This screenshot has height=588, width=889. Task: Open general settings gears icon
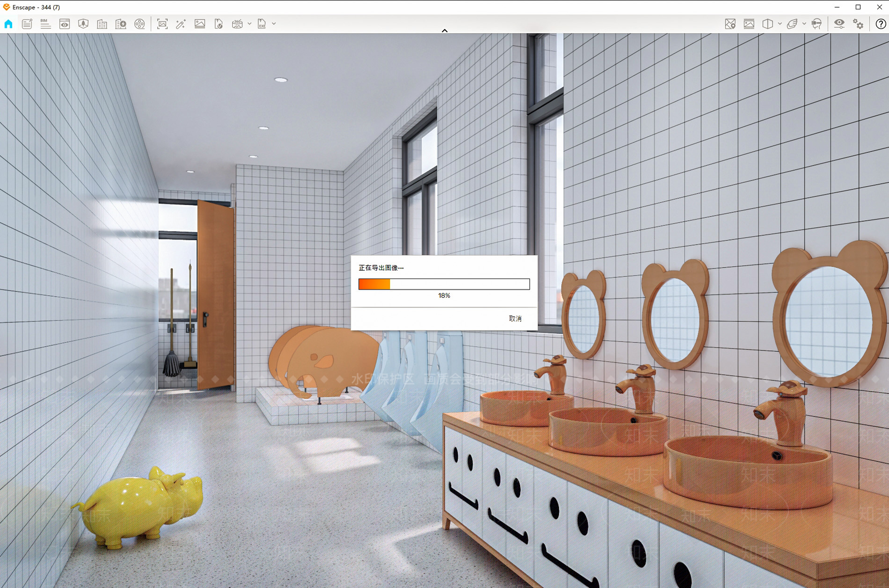coord(858,24)
